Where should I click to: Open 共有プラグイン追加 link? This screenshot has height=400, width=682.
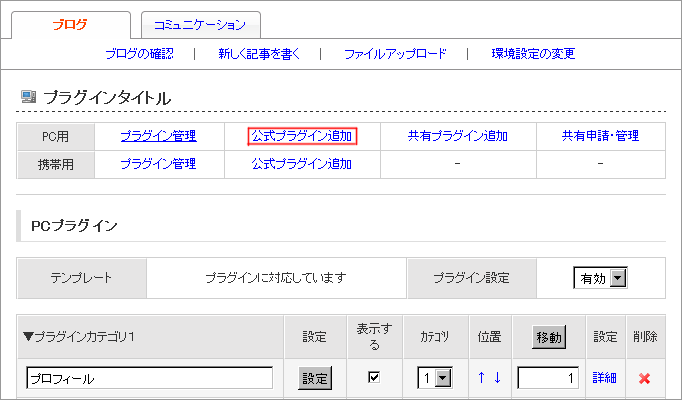pyautogui.click(x=458, y=136)
